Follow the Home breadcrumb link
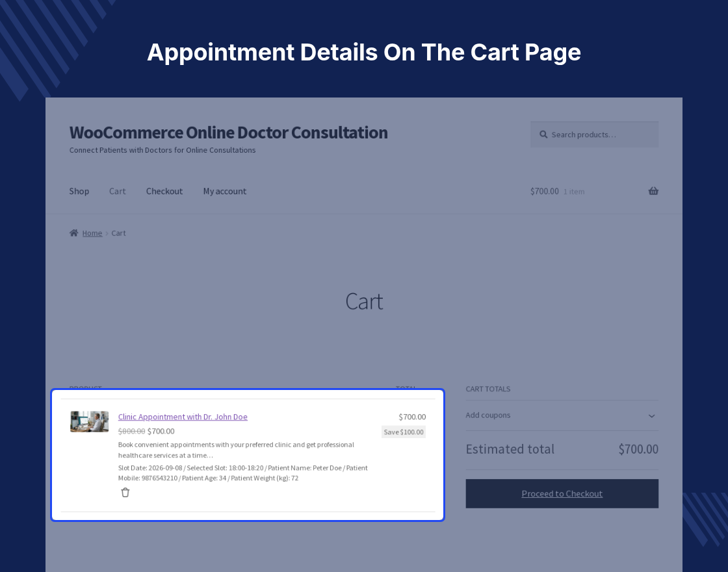The image size is (728, 572). [x=92, y=233]
